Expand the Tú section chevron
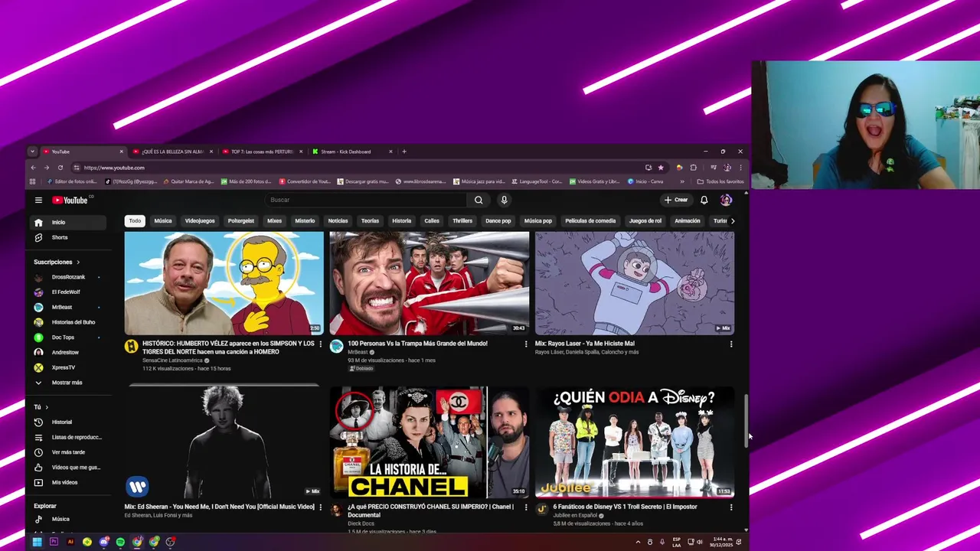 47,407
